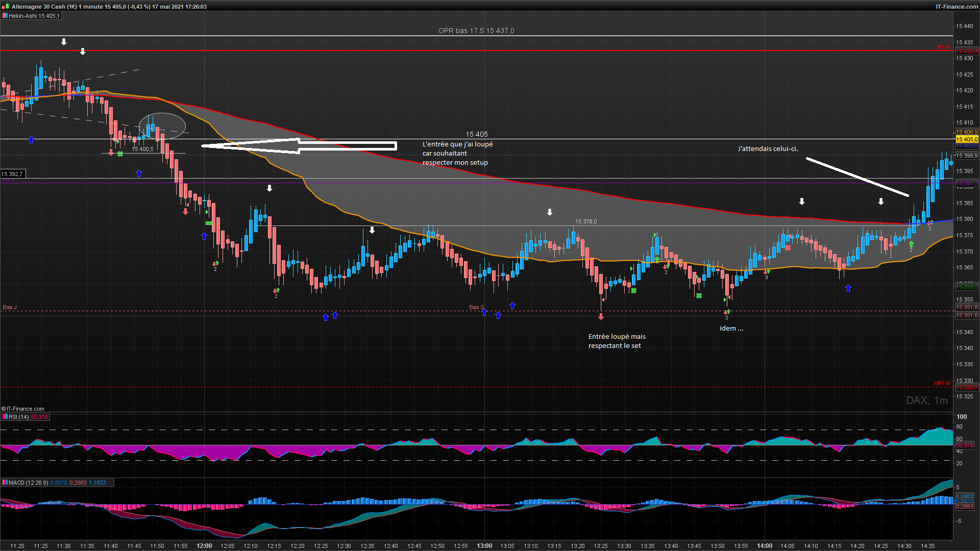Select the 'J'attendais celui-ci.' text annotation
The height and width of the screenshot is (551, 980).
[768, 149]
